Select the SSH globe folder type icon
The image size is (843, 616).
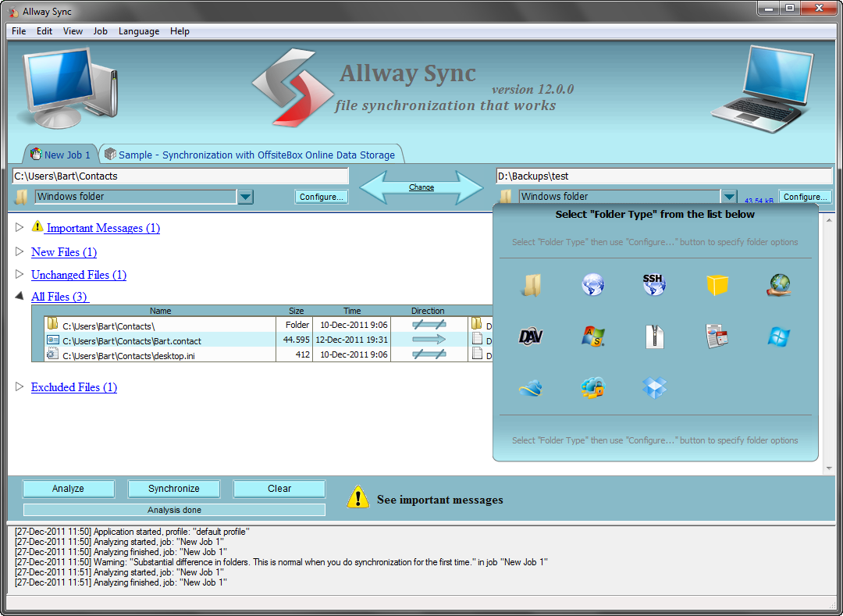point(654,284)
